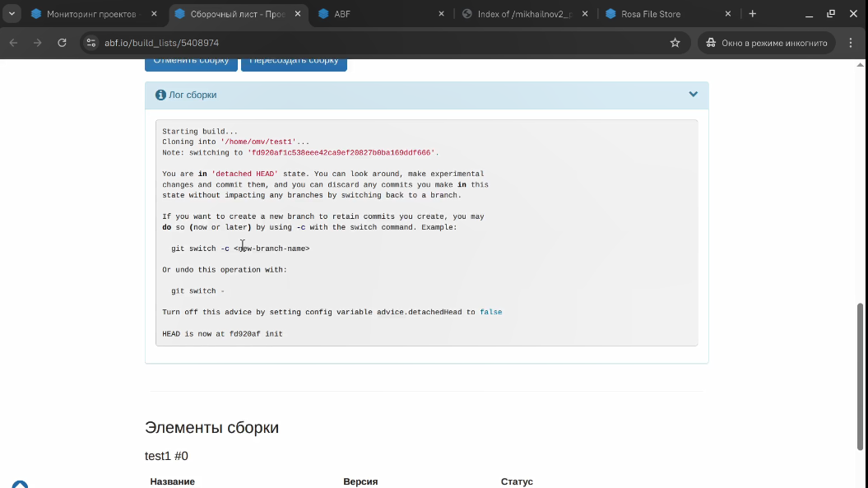
Task: Click the address bar URL abf.io/build_lists
Action: (161, 43)
